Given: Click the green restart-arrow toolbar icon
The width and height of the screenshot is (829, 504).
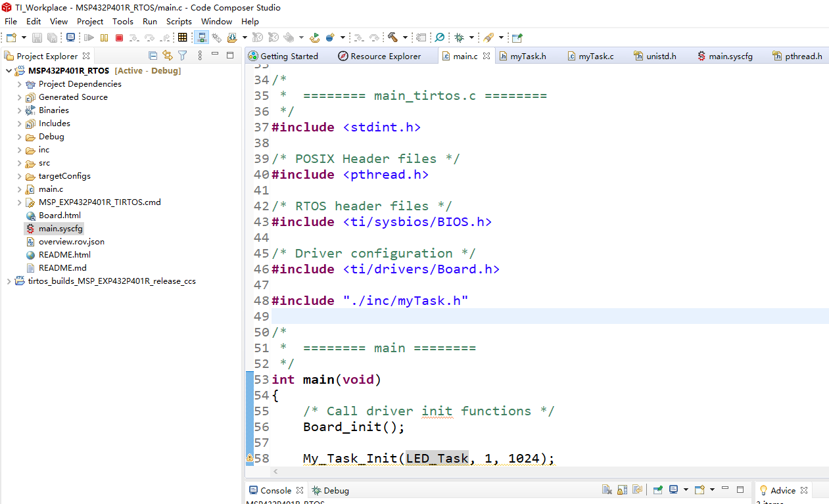Looking at the screenshot, I should 314,37.
